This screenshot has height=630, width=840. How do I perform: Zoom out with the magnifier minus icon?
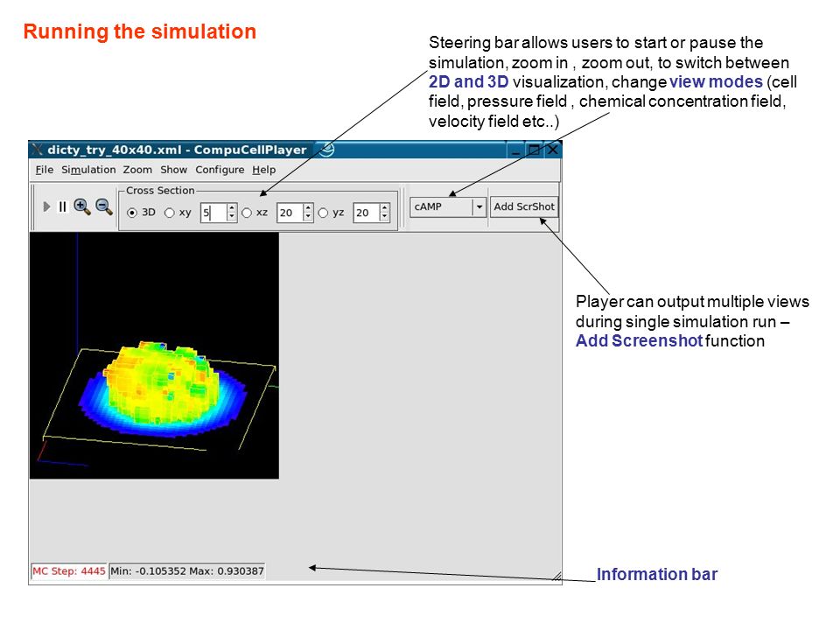104,206
